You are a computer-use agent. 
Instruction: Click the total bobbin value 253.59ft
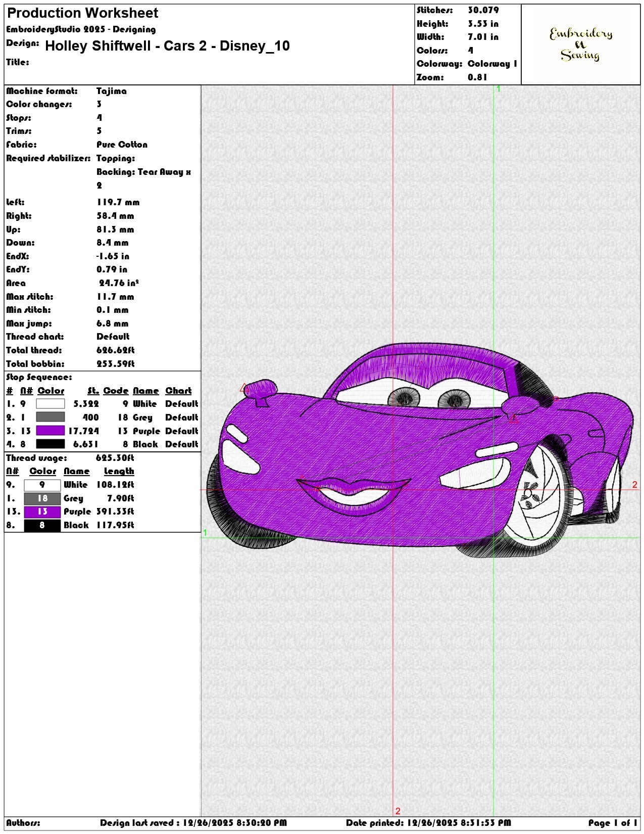click(x=115, y=364)
